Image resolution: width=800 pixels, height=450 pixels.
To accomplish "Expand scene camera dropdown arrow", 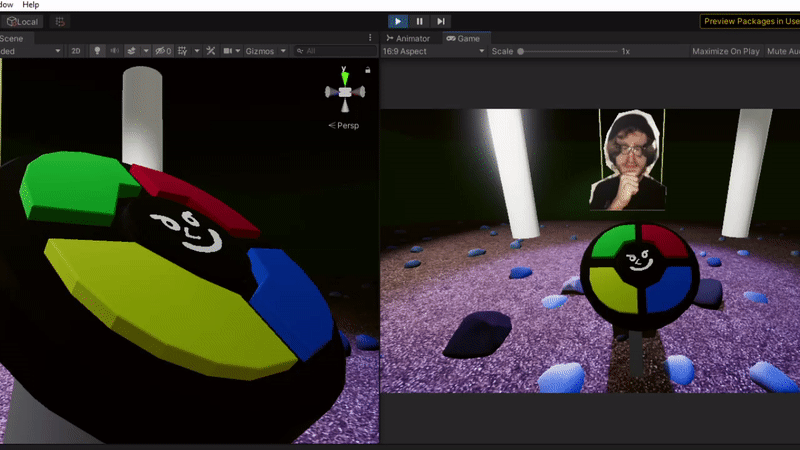I will point(238,51).
